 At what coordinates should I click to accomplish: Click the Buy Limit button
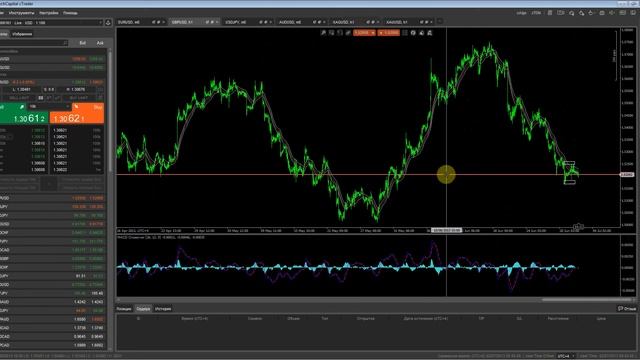pos(79,98)
